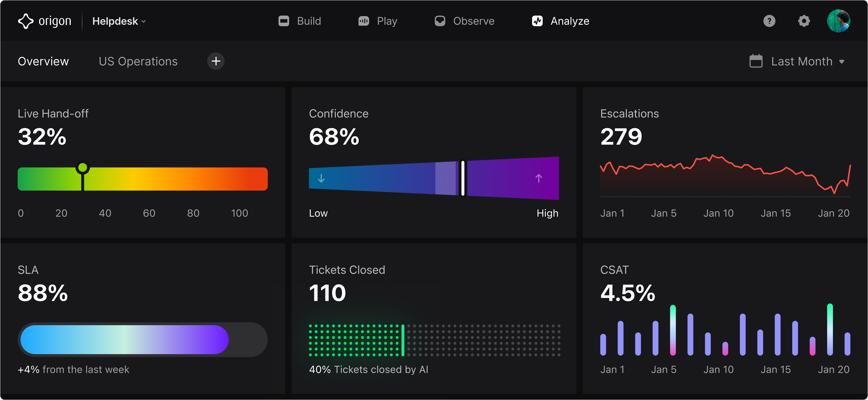Click the Confidence 68% value
868x400 pixels.
(x=334, y=137)
